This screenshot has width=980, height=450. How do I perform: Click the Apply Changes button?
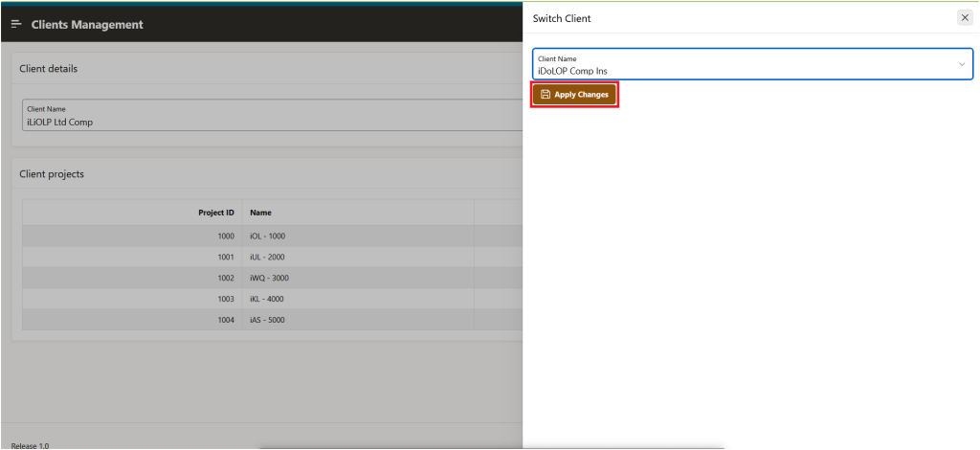click(x=574, y=95)
